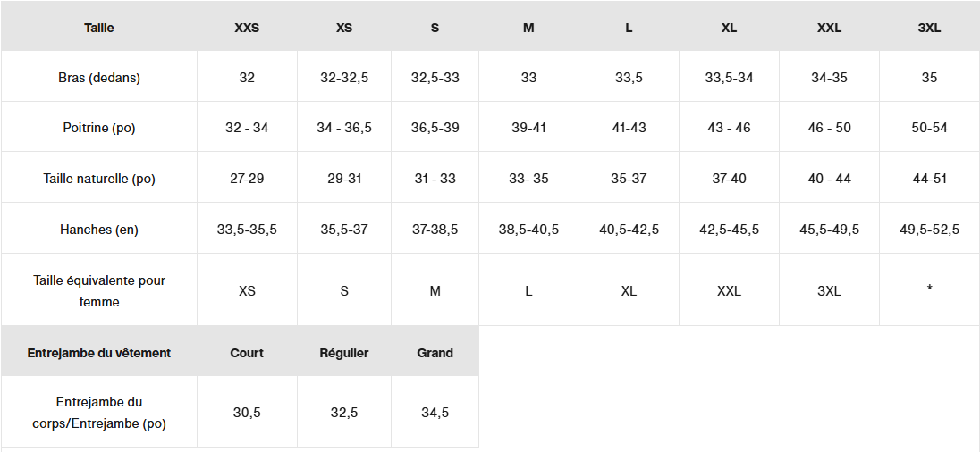Click the Entrejambe du vêtement header

coord(99,353)
